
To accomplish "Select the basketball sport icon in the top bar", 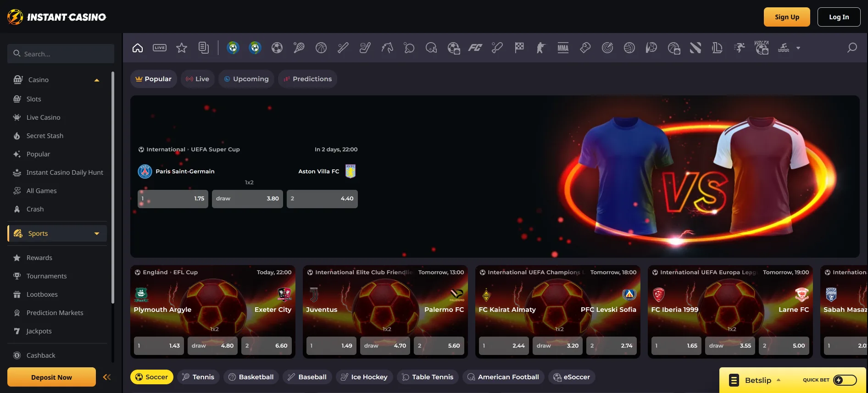I will pyautogui.click(x=321, y=48).
